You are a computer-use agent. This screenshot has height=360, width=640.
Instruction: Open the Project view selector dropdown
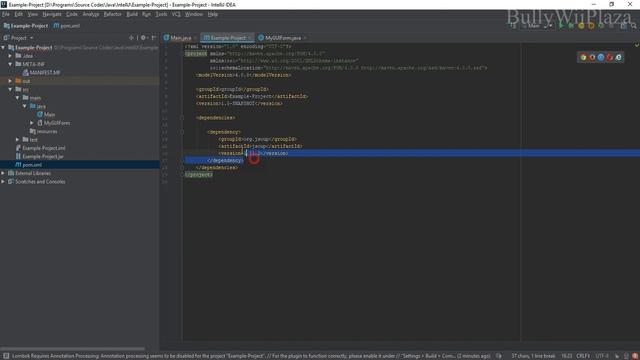(x=18, y=38)
